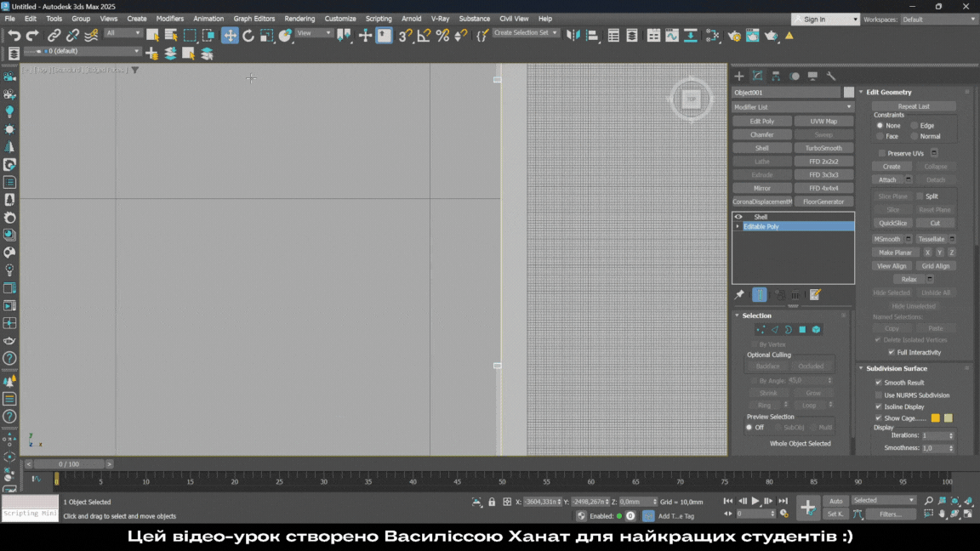
Task: Open the Utilities wrench panel tab
Action: click(x=831, y=77)
